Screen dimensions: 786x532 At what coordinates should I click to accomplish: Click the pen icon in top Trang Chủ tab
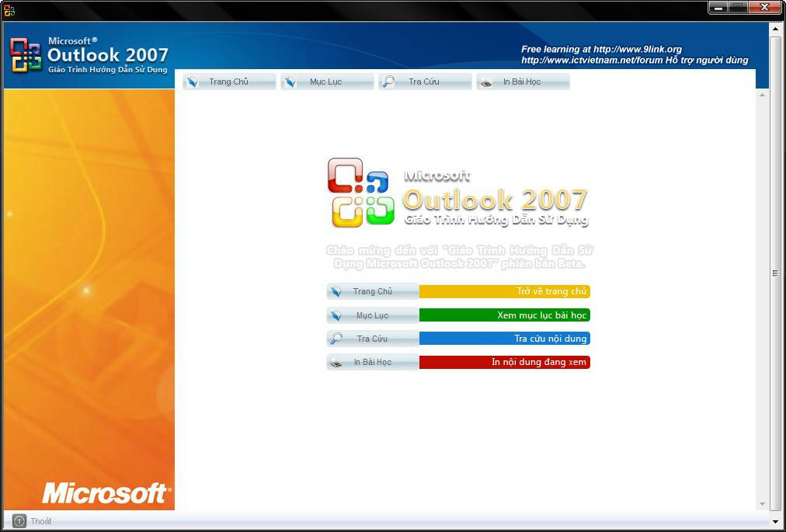(x=193, y=82)
